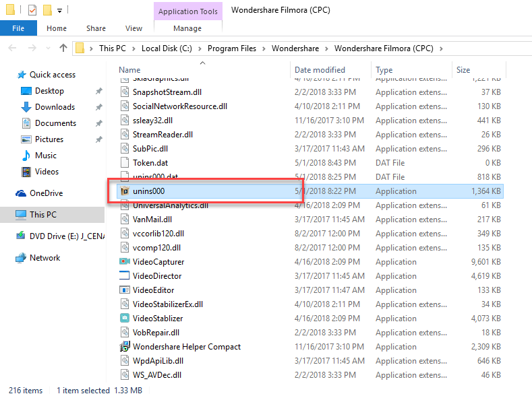This screenshot has height=398, width=532.
Task: Select the vccorlib120.dll file icon
Action: [x=125, y=234]
